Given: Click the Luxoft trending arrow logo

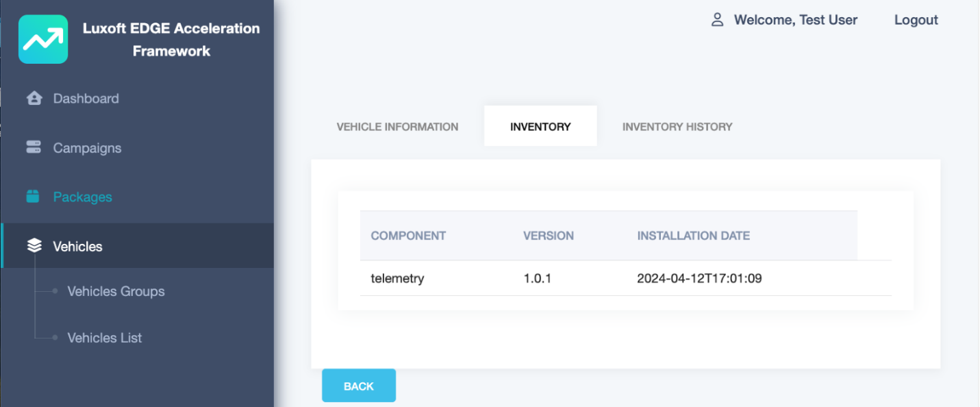Looking at the screenshot, I should (x=43, y=39).
